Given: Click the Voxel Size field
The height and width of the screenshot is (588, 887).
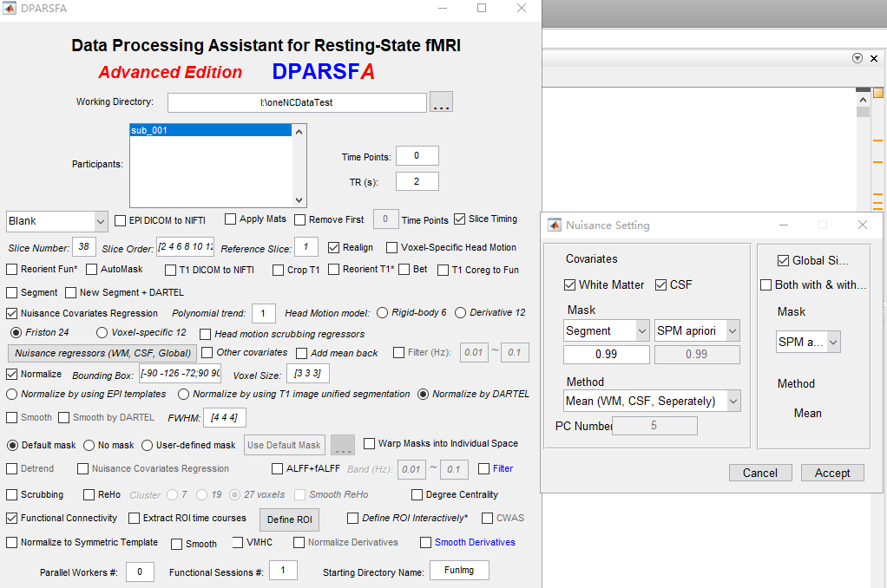Looking at the screenshot, I should click(308, 373).
